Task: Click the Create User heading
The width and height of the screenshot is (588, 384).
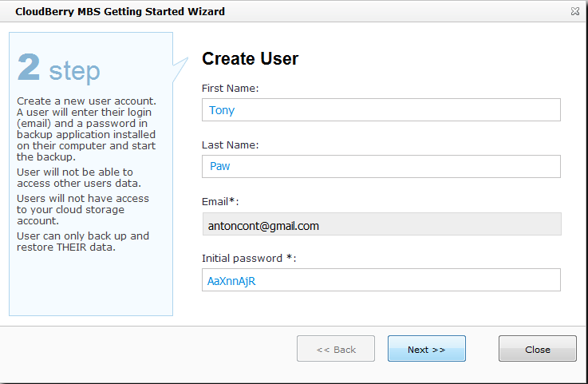Action: click(x=250, y=59)
